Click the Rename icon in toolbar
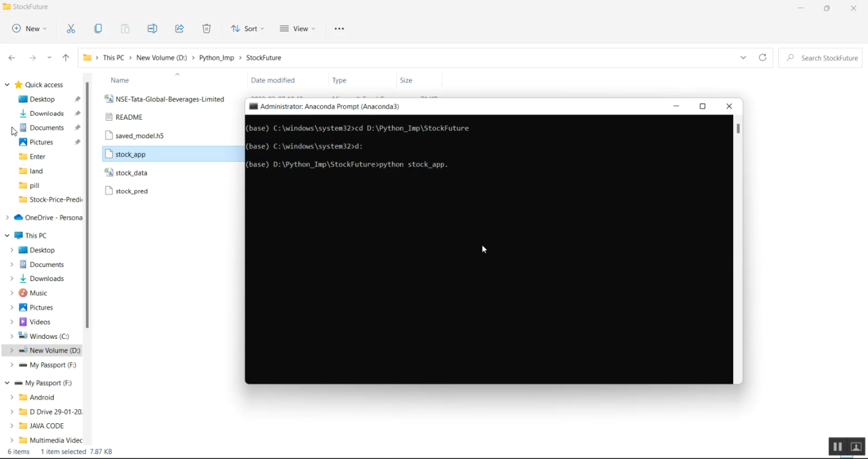The height and width of the screenshot is (459, 868). (152, 29)
